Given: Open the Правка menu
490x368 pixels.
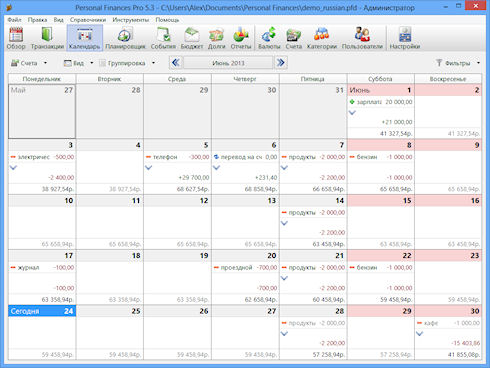Looking at the screenshot, I should click(37, 20).
